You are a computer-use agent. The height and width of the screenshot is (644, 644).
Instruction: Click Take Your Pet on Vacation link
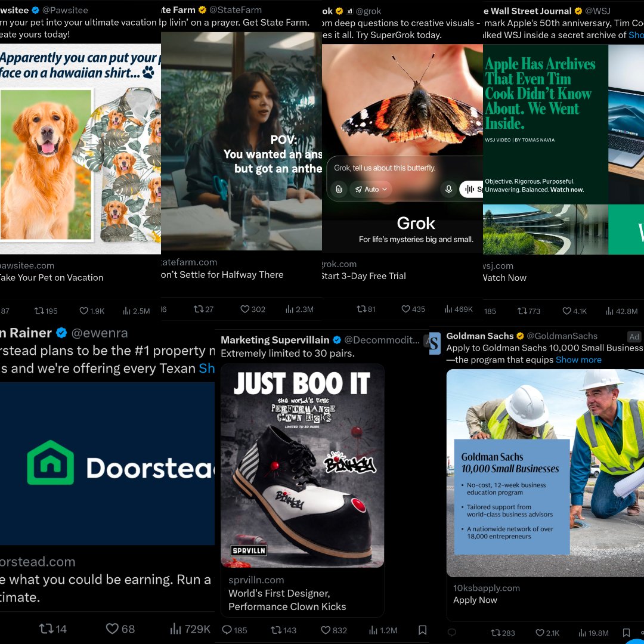coord(51,278)
